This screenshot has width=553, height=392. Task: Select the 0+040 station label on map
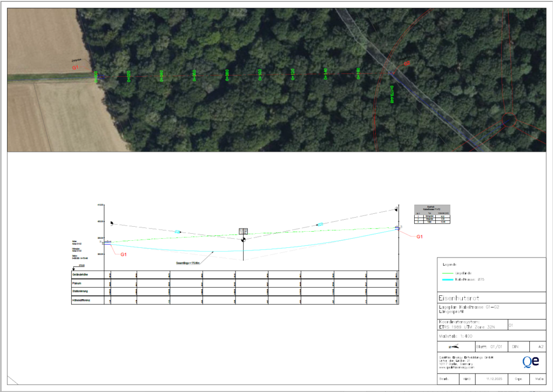[x=161, y=76]
